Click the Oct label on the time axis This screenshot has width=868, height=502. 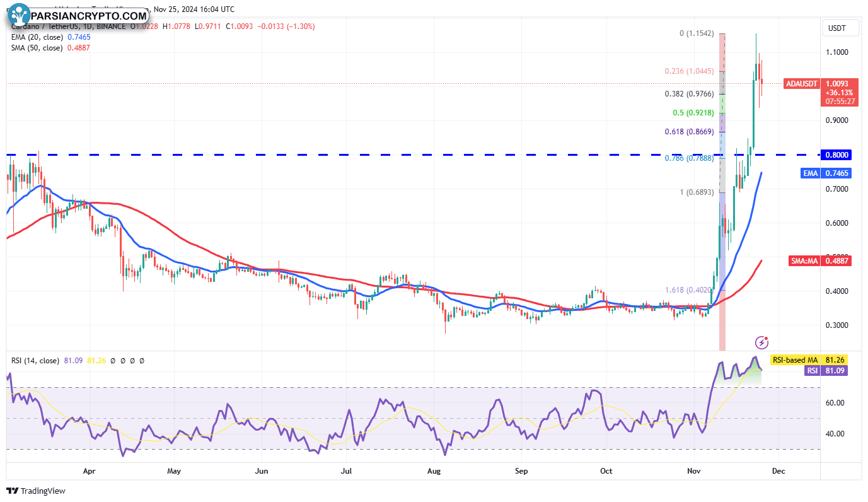tap(606, 470)
